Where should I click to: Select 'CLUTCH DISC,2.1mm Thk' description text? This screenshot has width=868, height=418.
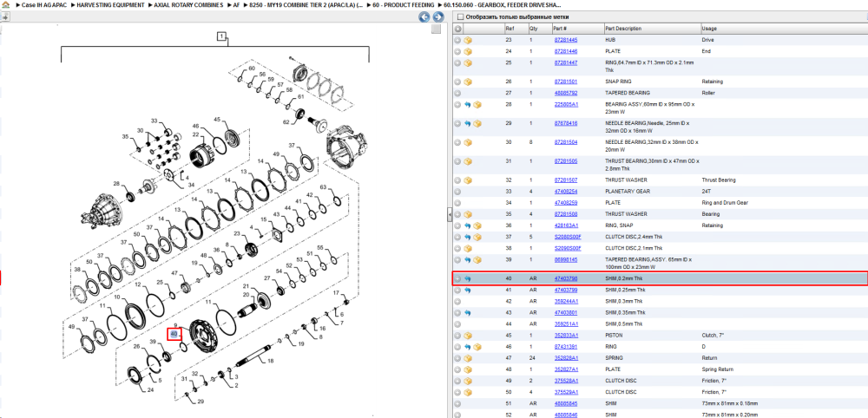click(634, 248)
